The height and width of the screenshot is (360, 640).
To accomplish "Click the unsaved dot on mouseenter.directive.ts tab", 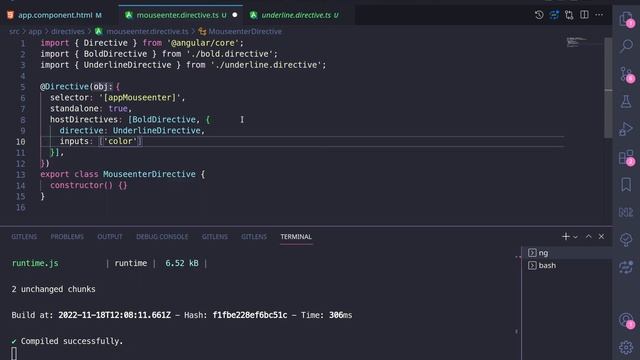I will point(235,15).
